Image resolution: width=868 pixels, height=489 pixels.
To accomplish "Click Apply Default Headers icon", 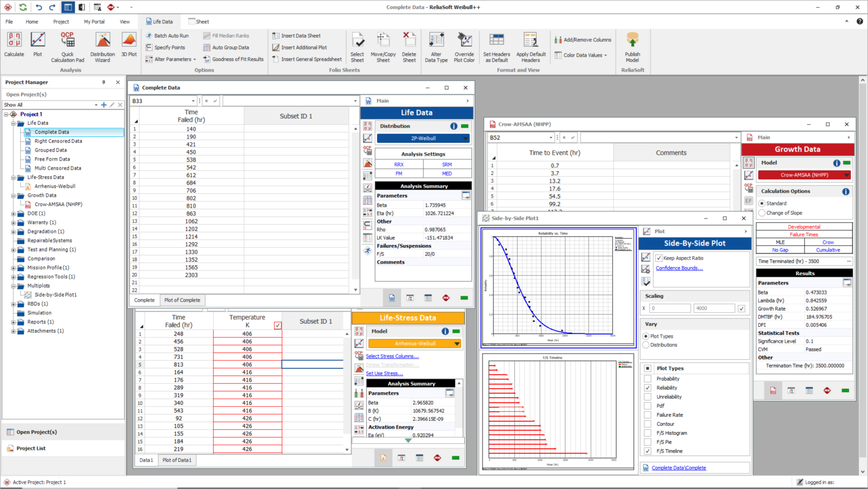I will pyautogui.click(x=531, y=47).
